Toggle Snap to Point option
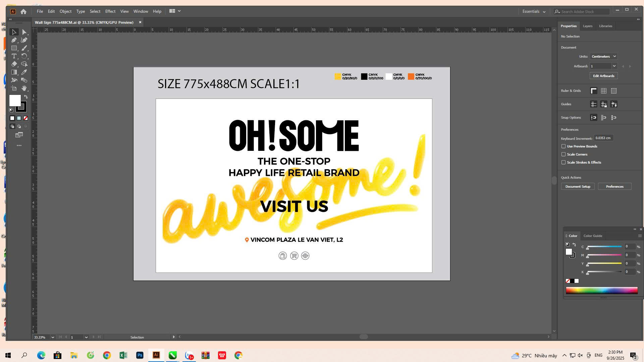Screen dimensions: 644x362 click(x=594, y=118)
